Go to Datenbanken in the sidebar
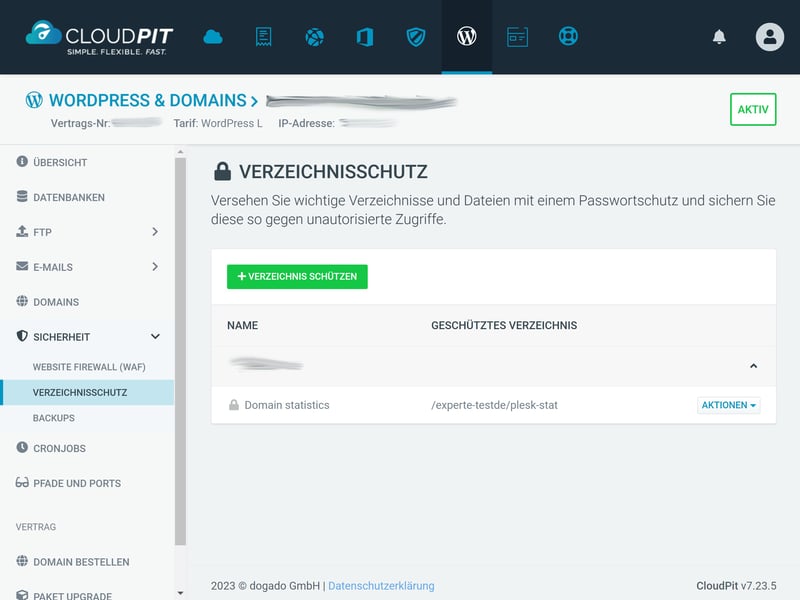 (x=68, y=197)
